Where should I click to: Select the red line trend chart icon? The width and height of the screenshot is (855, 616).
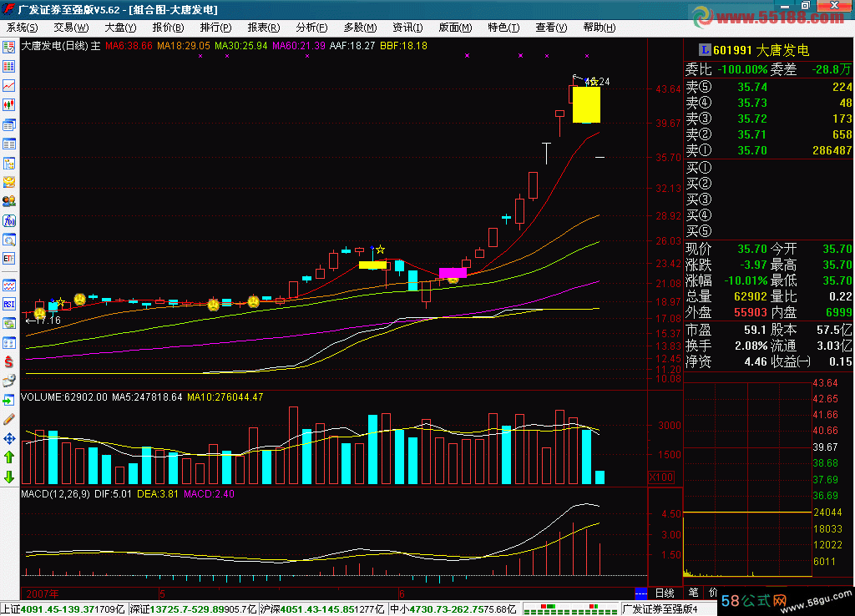(x=8, y=86)
